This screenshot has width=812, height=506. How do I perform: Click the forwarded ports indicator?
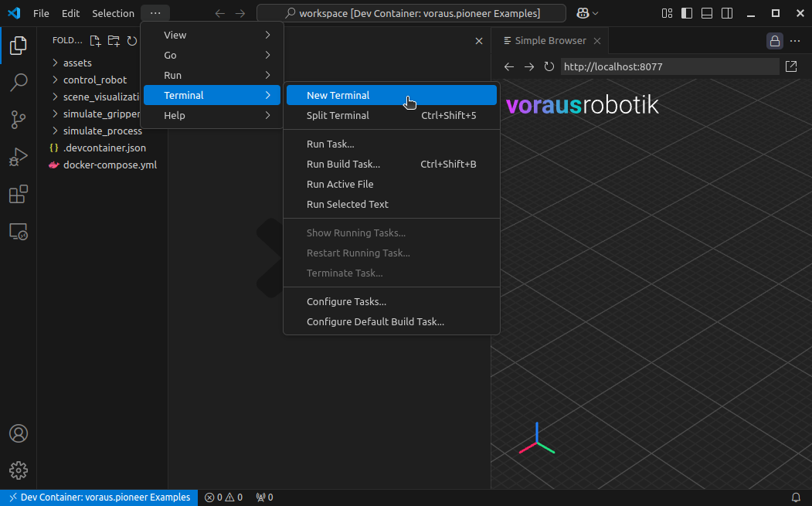(265, 498)
